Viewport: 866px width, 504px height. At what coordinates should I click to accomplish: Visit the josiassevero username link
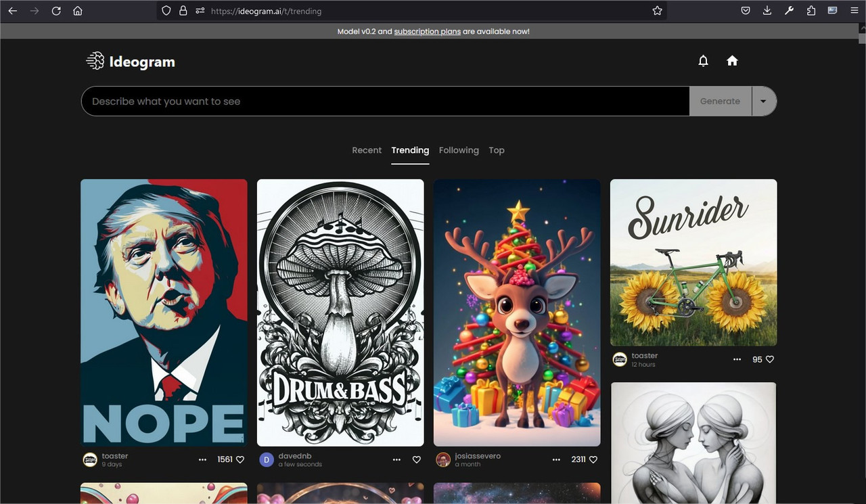478,456
